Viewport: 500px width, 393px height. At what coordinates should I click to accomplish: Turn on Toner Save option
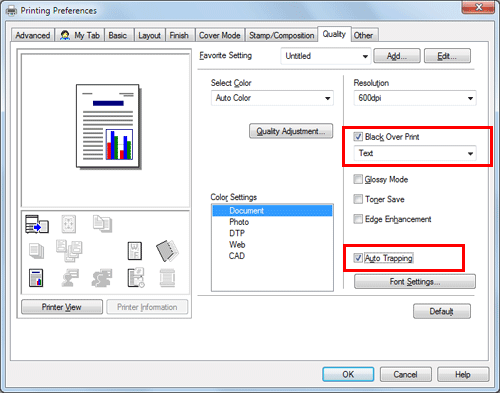[x=358, y=199]
